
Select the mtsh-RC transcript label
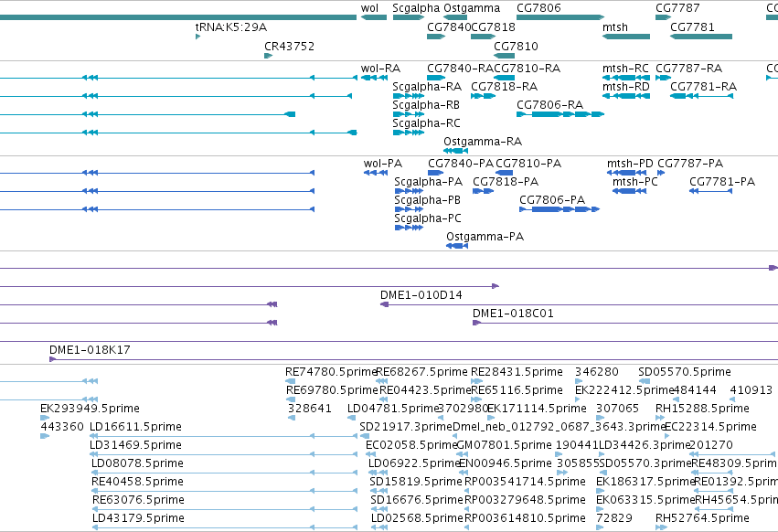[625, 69]
